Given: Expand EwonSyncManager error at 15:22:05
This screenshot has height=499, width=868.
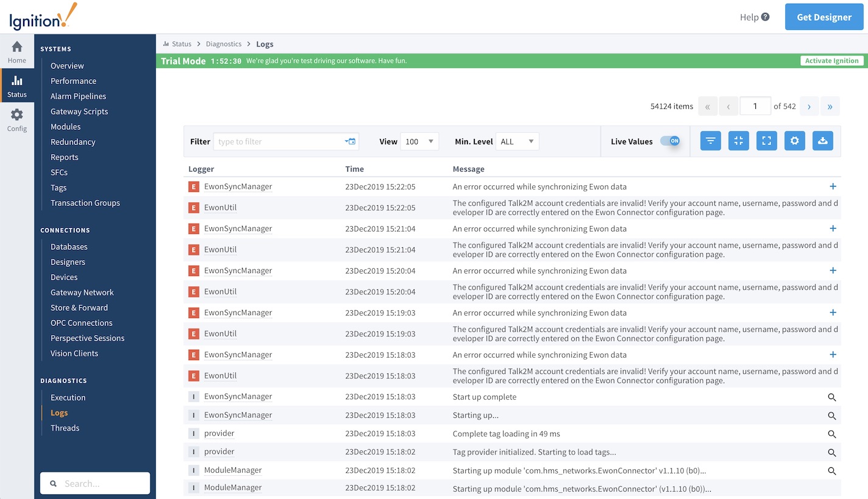Looking at the screenshot, I should click(x=833, y=186).
